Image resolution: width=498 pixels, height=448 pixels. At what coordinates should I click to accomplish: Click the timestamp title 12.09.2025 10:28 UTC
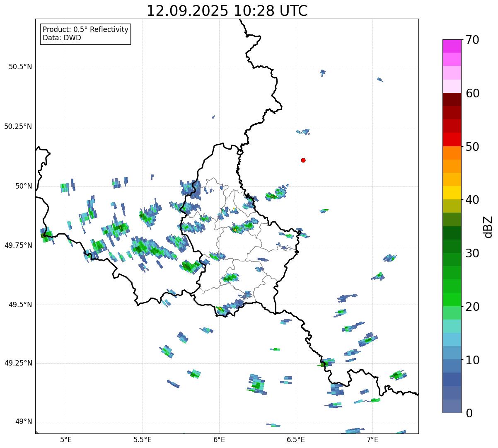tap(227, 11)
